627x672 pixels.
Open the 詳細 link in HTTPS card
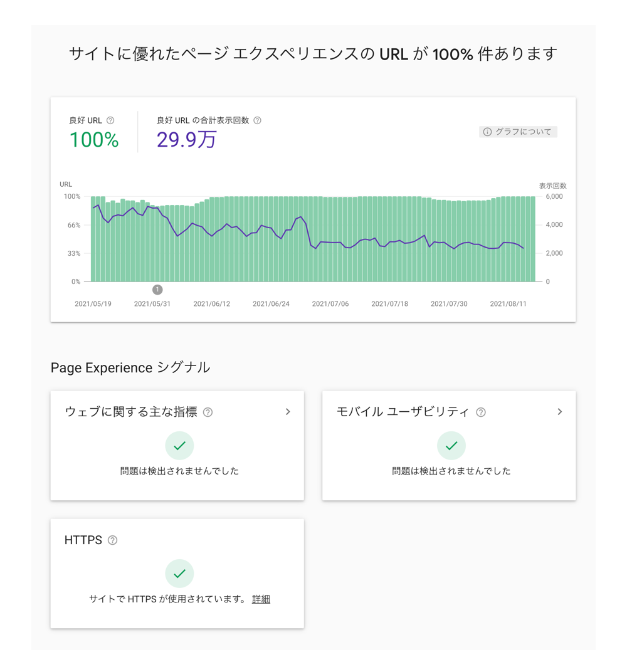click(261, 599)
